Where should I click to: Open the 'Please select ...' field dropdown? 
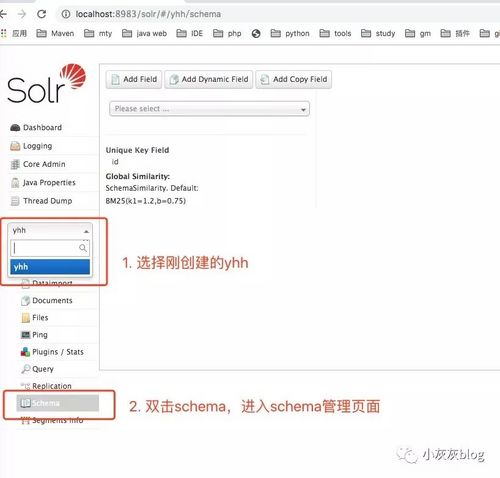[x=209, y=109]
